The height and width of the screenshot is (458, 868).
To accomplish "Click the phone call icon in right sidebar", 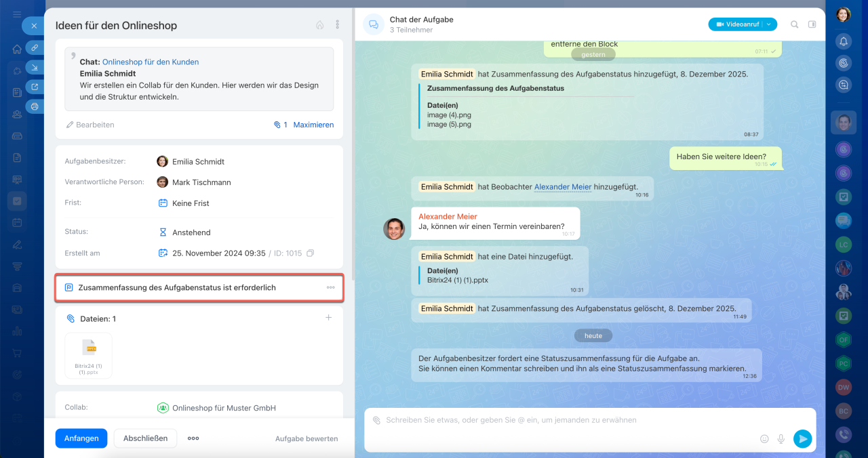I will 844,435.
